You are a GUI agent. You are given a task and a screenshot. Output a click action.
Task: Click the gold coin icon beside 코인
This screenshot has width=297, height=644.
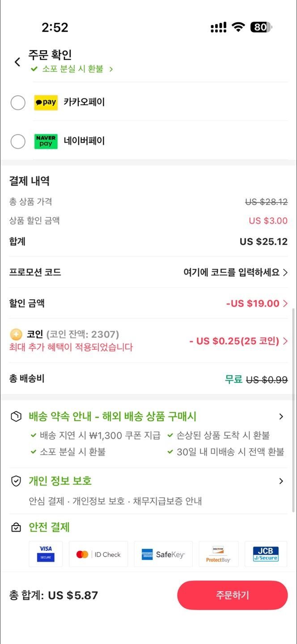pos(15,334)
